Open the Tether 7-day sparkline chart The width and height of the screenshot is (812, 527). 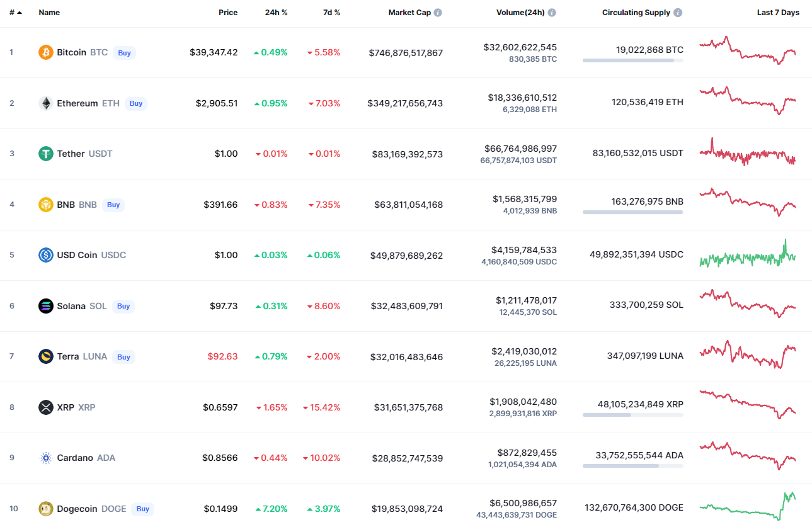[x=748, y=152]
